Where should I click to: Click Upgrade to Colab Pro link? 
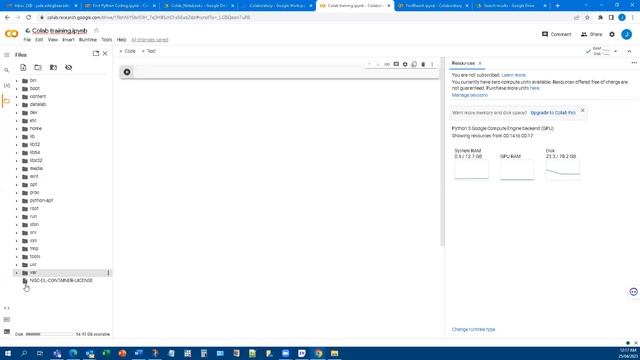click(553, 113)
